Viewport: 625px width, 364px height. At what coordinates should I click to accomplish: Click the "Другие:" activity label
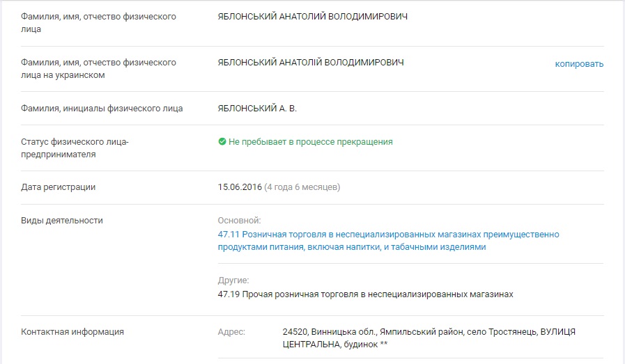click(233, 280)
